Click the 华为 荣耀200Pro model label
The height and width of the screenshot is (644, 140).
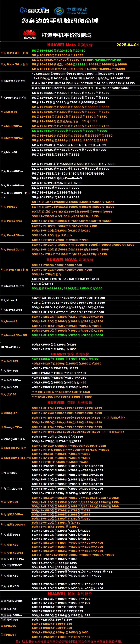11,489
